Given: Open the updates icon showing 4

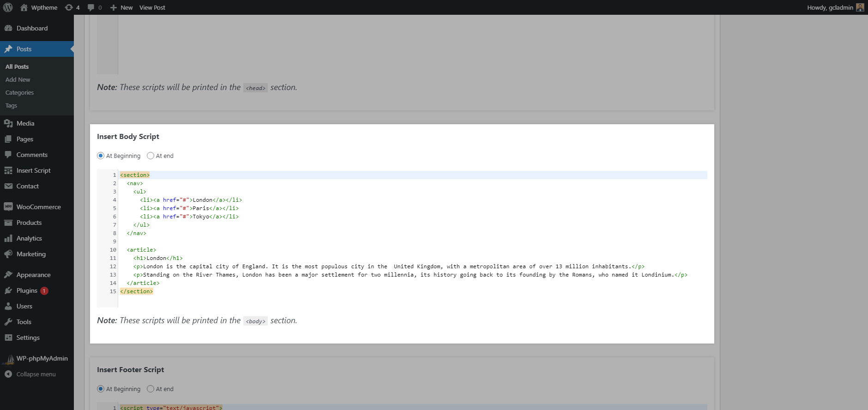Looking at the screenshot, I should 69,7.
